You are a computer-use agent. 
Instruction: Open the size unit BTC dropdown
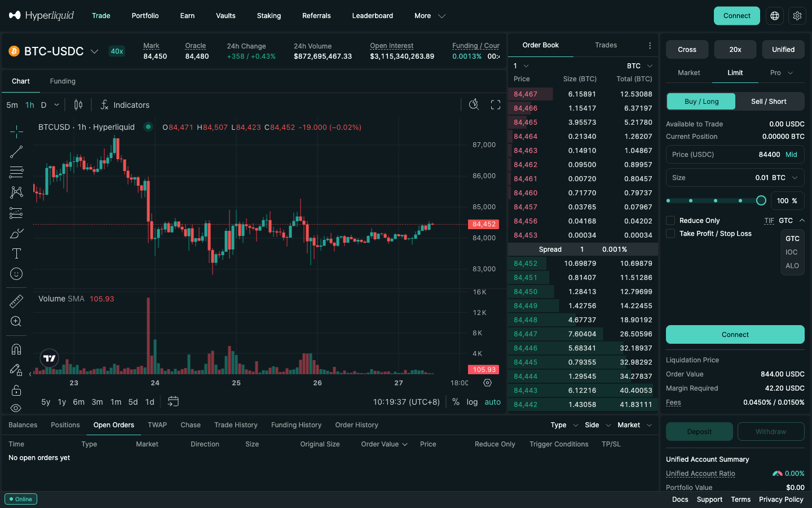[785, 178]
